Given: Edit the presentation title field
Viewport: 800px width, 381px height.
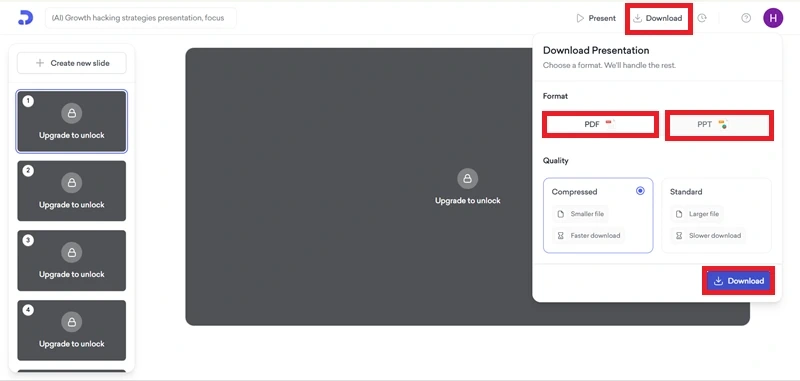Looking at the screenshot, I should [141, 18].
